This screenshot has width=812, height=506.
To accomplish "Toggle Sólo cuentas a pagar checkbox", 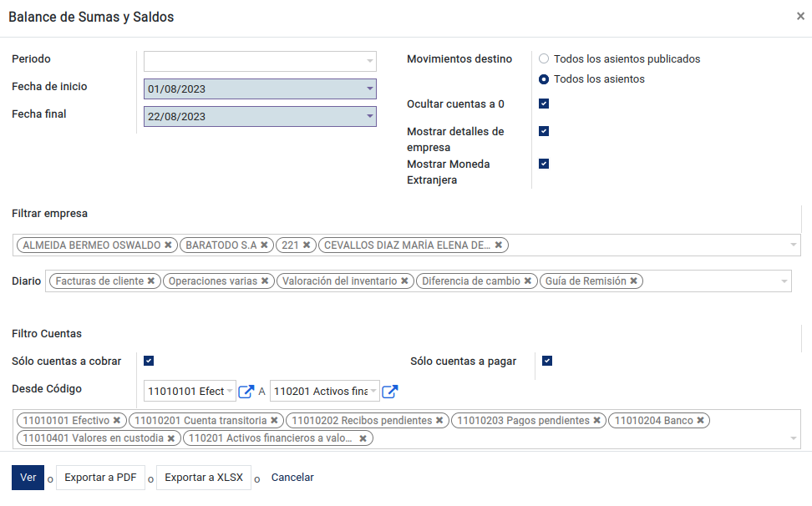I will pyautogui.click(x=547, y=362).
